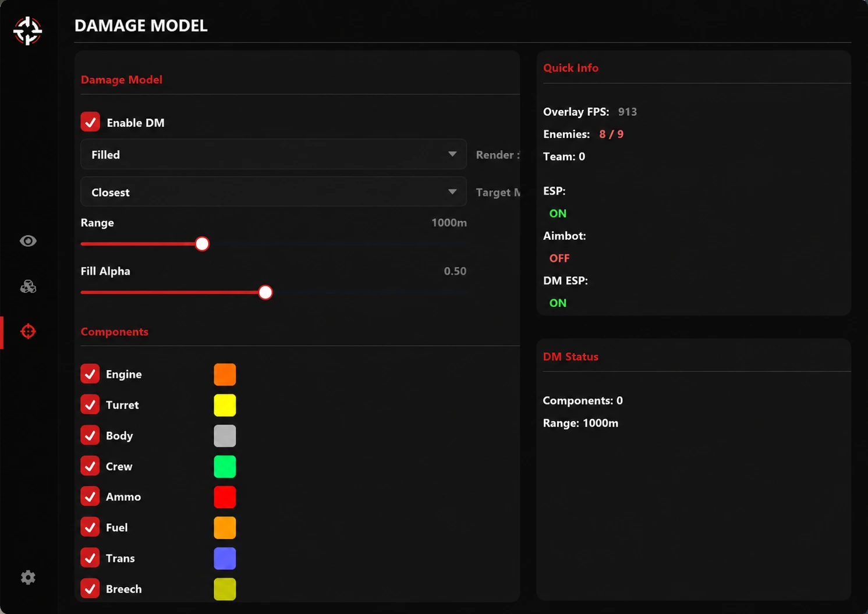Click the Fill Alpha slider handle
This screenshot has height=614, width=868.
(x=265, y=292)
